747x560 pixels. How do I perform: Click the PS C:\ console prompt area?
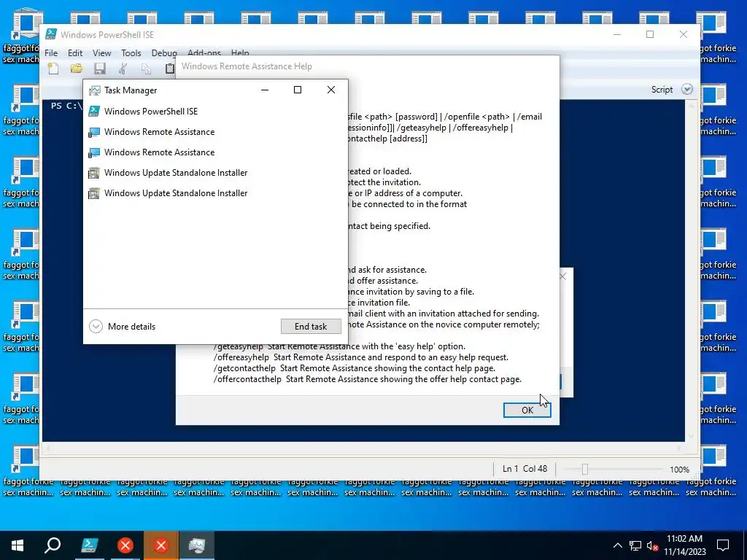point(66,106)
